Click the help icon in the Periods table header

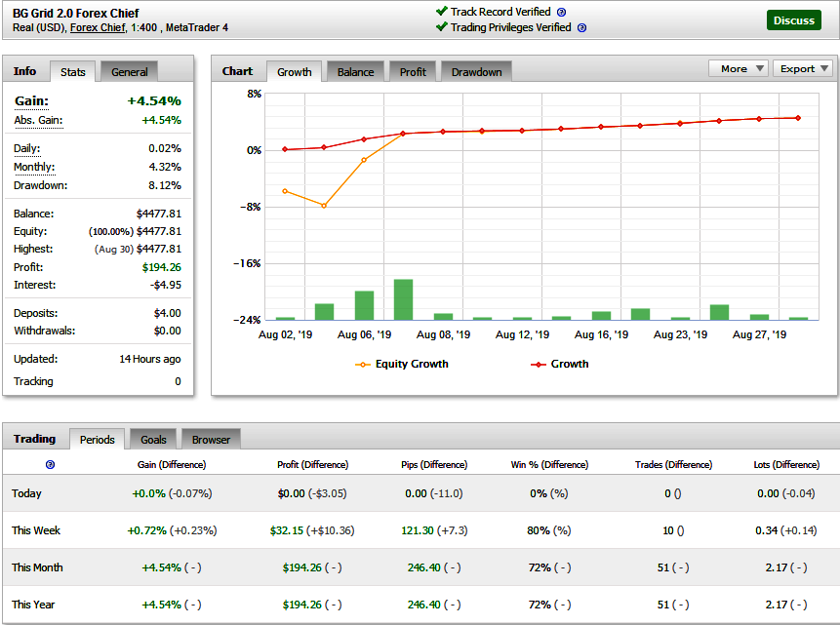(x=50, y=464)
